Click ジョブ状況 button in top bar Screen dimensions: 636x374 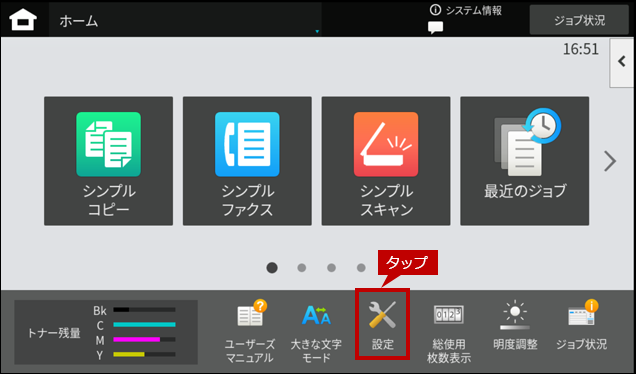579,20
